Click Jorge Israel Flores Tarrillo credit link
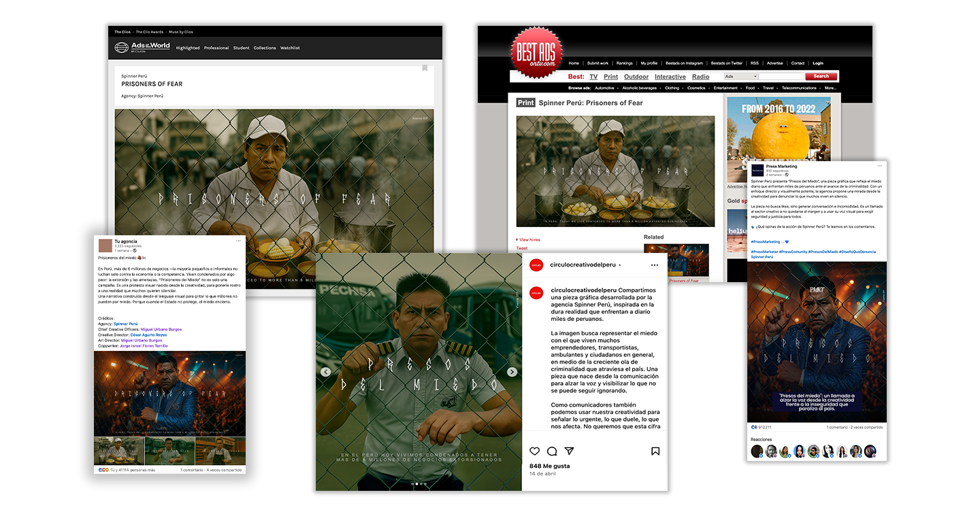This screenshot has width=980, height=514. pos(144,345)
